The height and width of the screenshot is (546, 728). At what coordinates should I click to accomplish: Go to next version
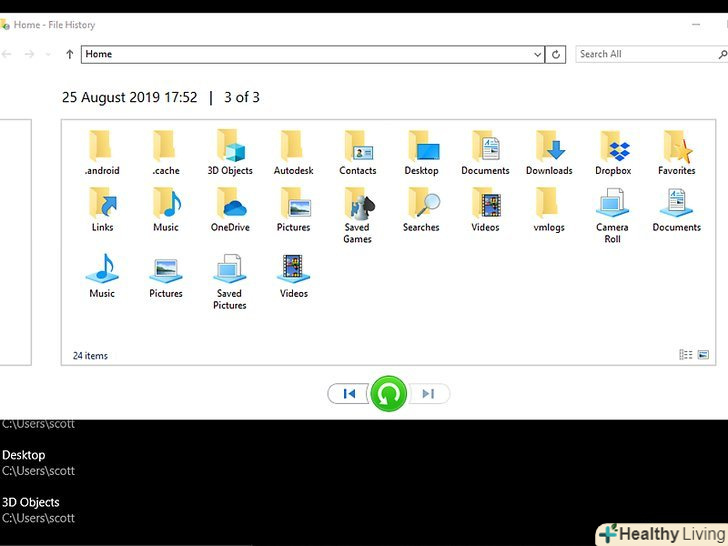428,394
